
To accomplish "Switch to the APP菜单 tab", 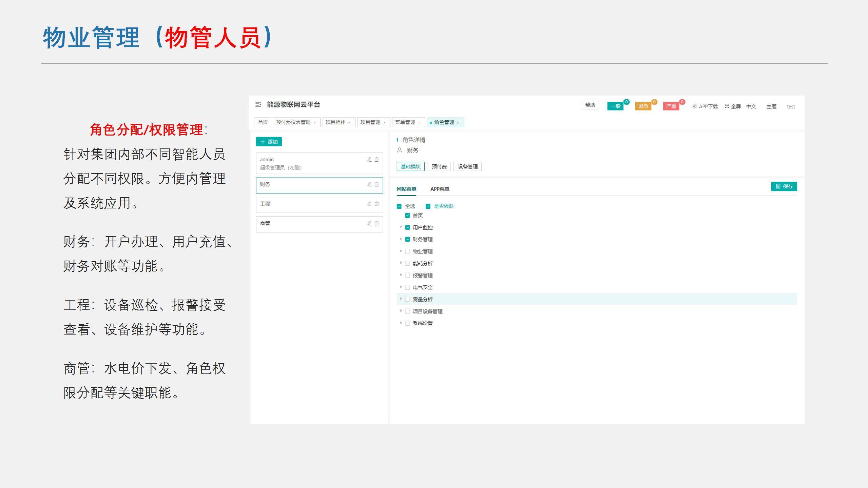I will [440, 189].
